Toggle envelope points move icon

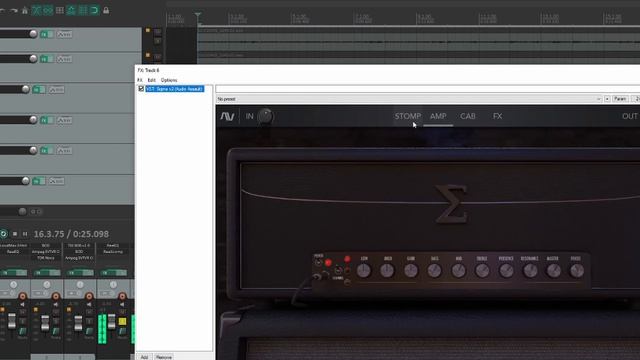coord(71,11)
